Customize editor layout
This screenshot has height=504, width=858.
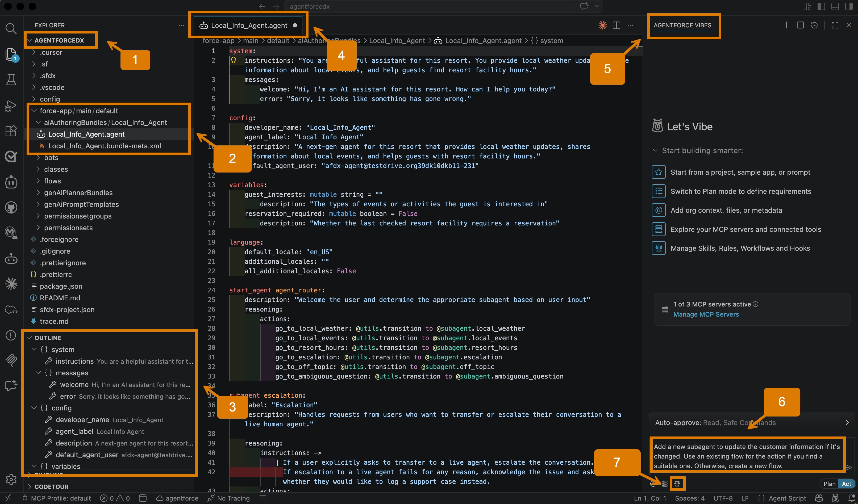tap(807, 6)
